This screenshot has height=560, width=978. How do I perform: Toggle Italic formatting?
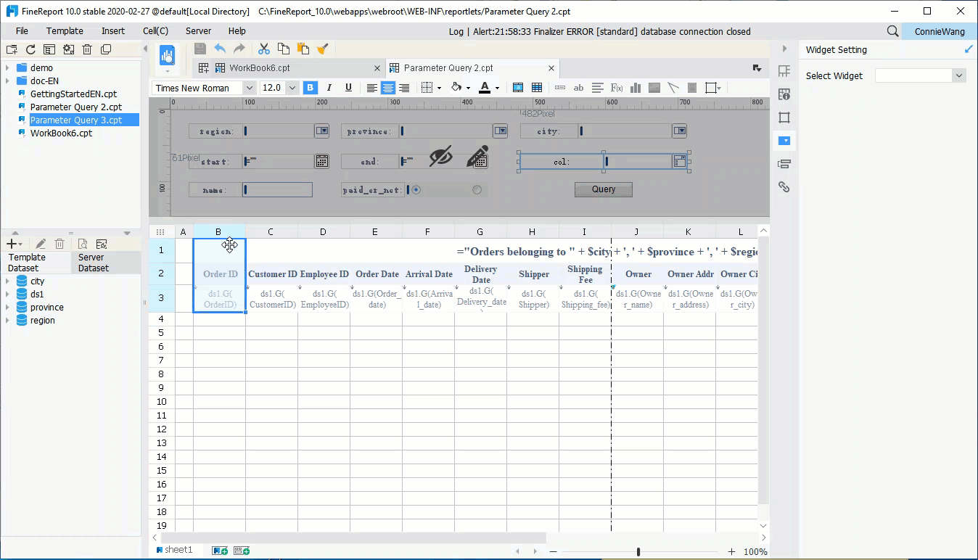tap(329, 88)
